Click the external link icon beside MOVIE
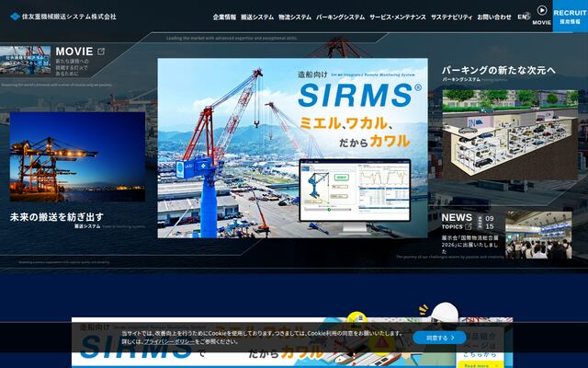Screen dimensions: 588x368 [101, 52]
